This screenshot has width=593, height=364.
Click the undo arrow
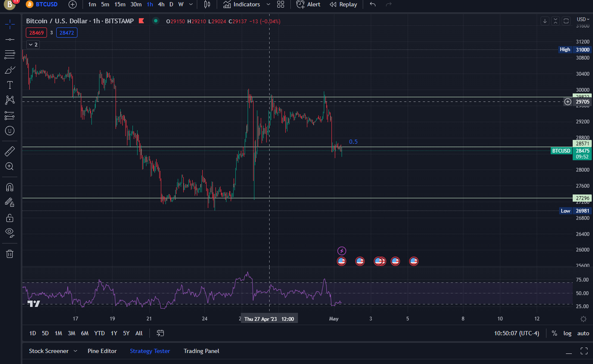(373, 4)
